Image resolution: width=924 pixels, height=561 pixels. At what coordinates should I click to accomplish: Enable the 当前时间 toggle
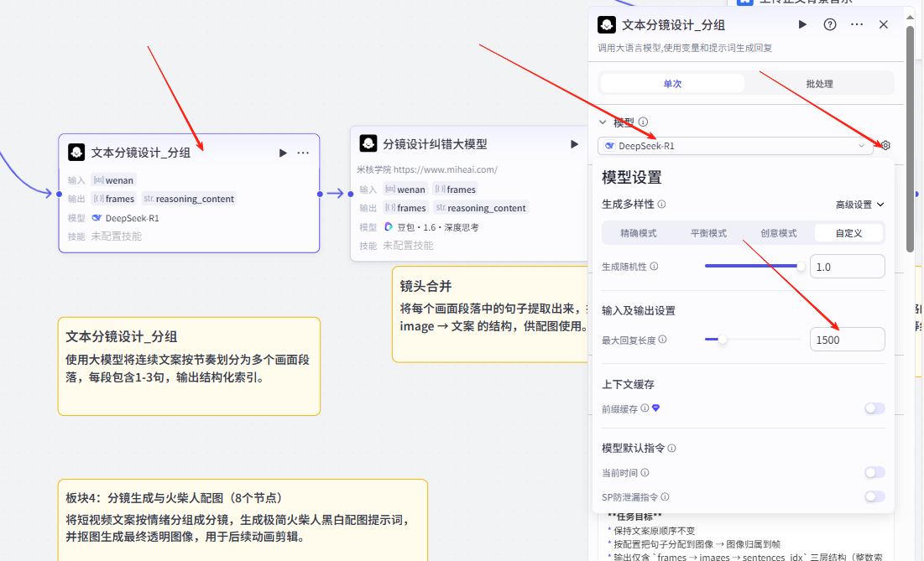click(x=874, y=473)
